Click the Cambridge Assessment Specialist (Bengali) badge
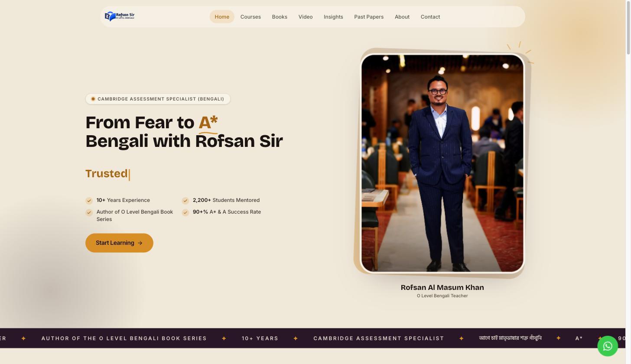The width and height of the screenshot is (631, 364). tap(158, 99)
